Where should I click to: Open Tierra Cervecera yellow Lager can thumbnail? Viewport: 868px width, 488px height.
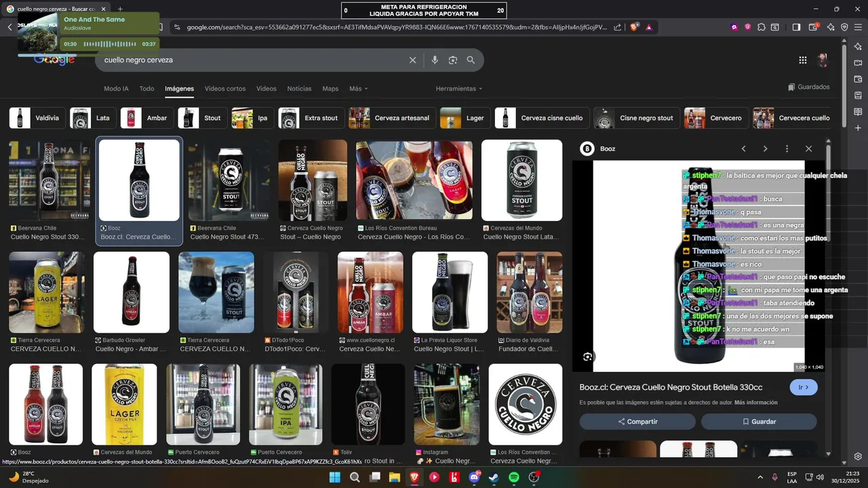coord(46,293)
